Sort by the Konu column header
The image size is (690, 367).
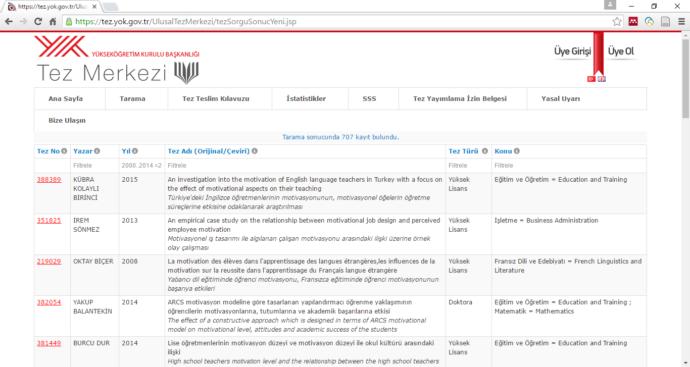tap(503, 151)
